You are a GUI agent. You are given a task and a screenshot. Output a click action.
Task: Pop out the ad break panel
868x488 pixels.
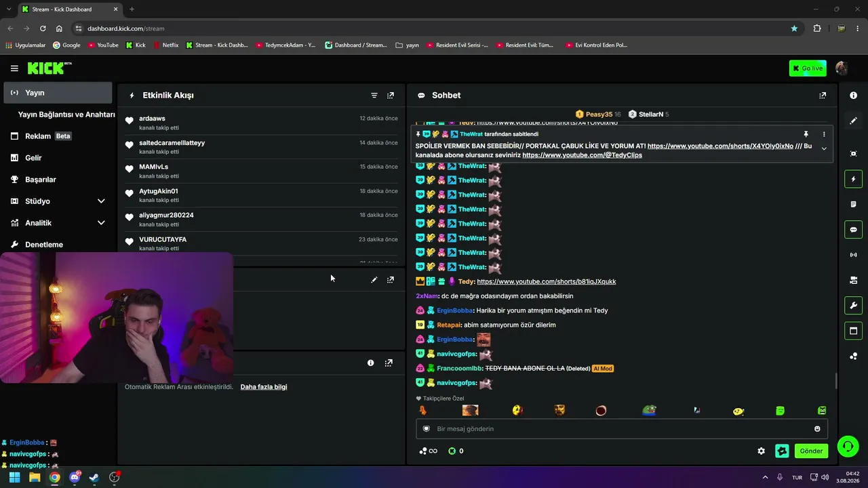click(x=389, y=363)
